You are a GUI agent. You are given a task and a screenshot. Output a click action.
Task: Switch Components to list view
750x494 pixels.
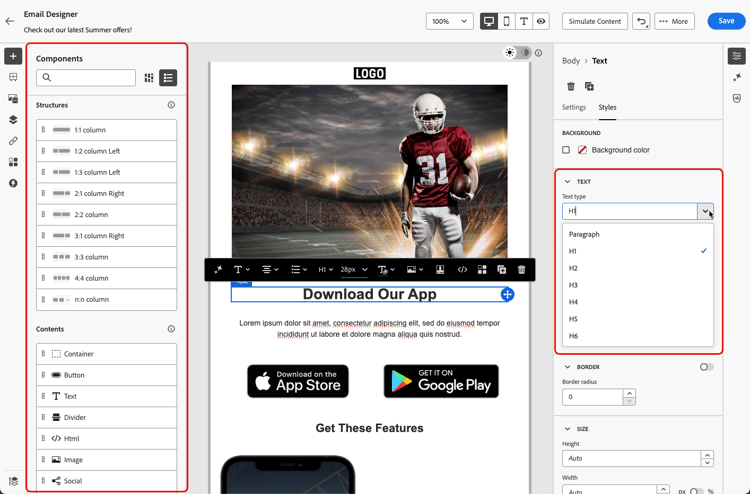coord(168,77)
